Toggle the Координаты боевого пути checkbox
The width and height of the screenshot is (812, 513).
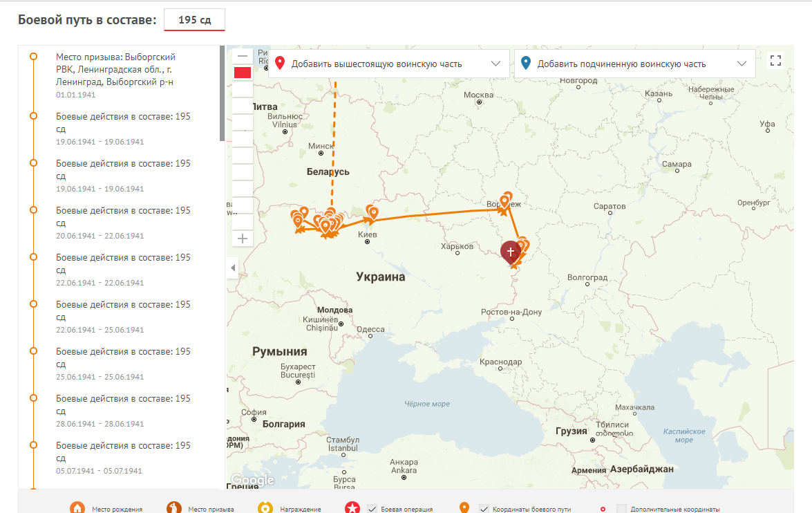(x=484, y=509)
